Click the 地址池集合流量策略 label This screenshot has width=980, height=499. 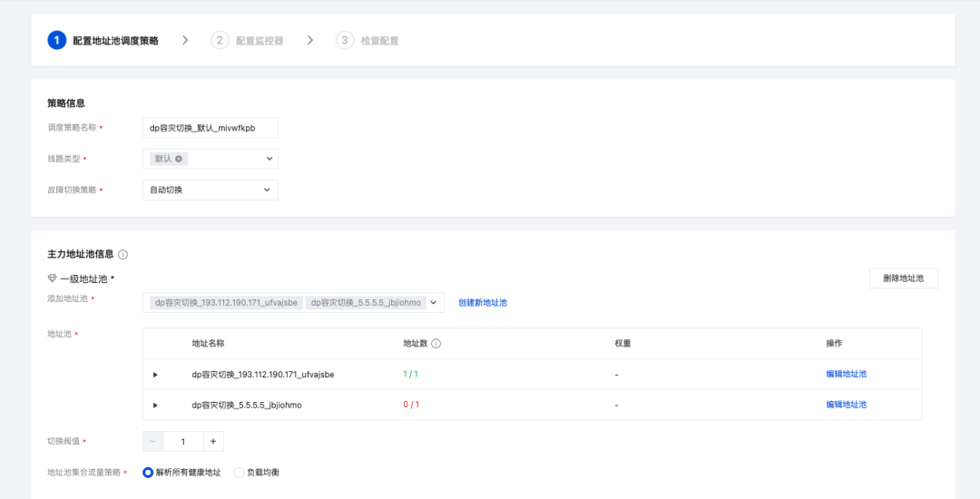pyautogui.click(x=84, y=473)
